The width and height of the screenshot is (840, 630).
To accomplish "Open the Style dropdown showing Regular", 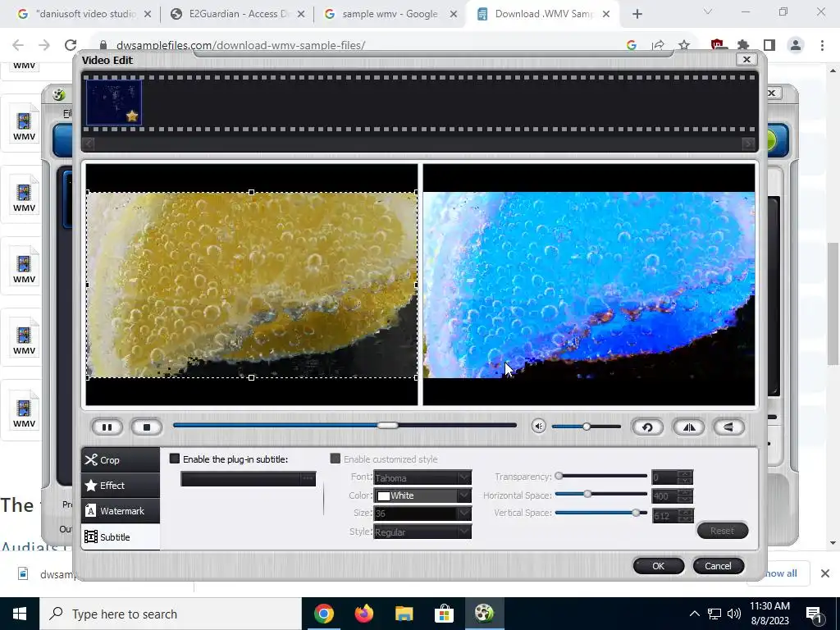I will pos(422,532).
